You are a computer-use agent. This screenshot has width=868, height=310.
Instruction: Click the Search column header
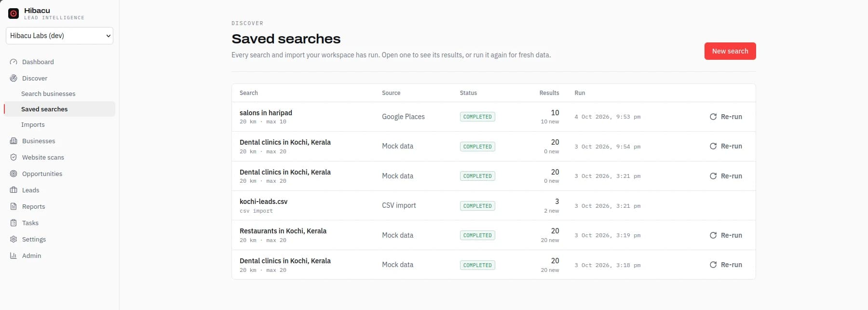pos(249,93)
